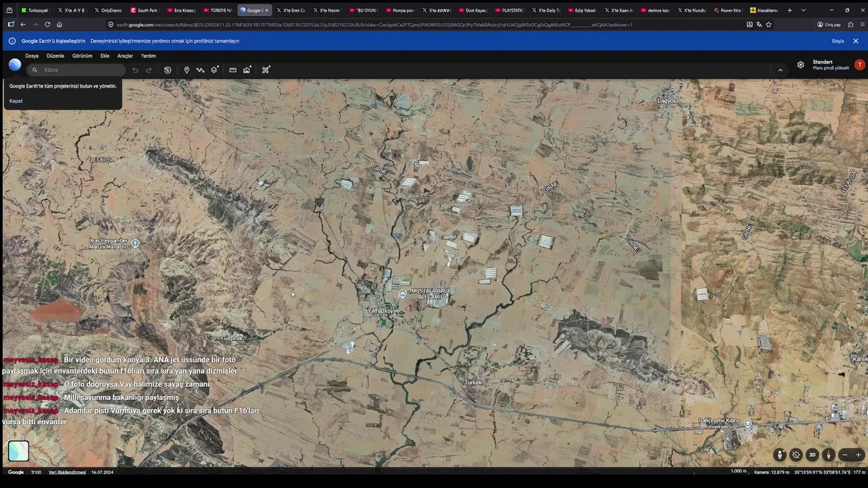Dismiss the blue personalization banner
Image resolution: width=868 pixels, height=488 pixels.
[856, 41]
